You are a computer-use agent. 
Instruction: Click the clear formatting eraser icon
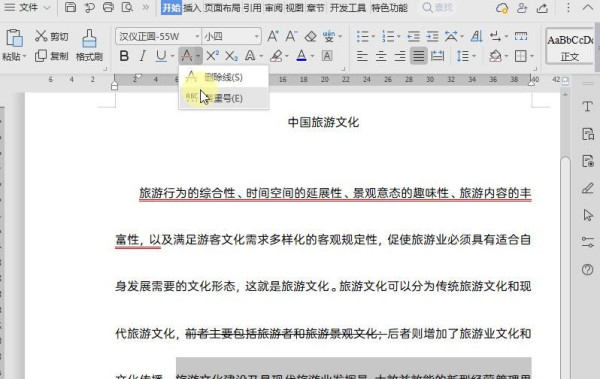pyautogui.click(x=310, y=36)
